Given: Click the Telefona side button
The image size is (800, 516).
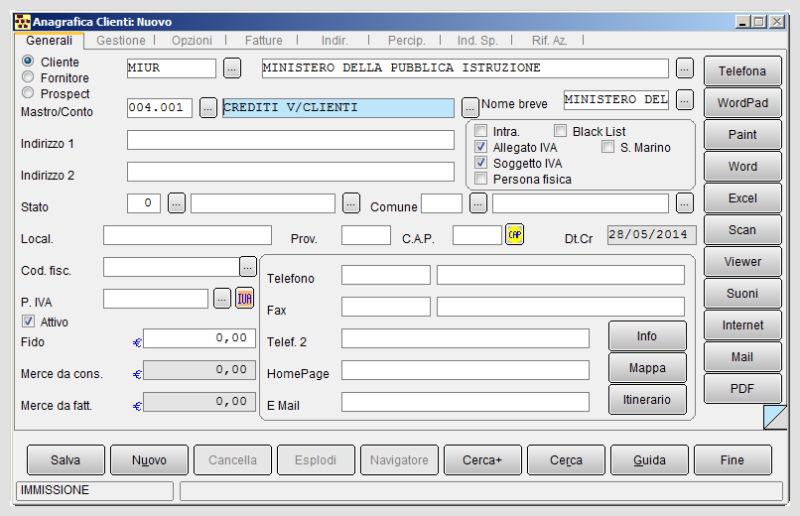Looking at the screenshot, I should click(742, 71).
